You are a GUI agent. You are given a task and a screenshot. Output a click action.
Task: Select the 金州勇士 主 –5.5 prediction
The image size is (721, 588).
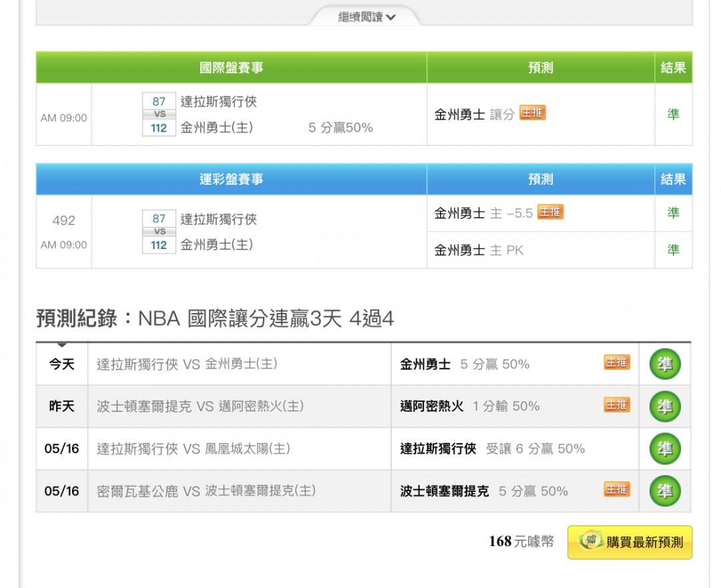[x=483, y=213]
